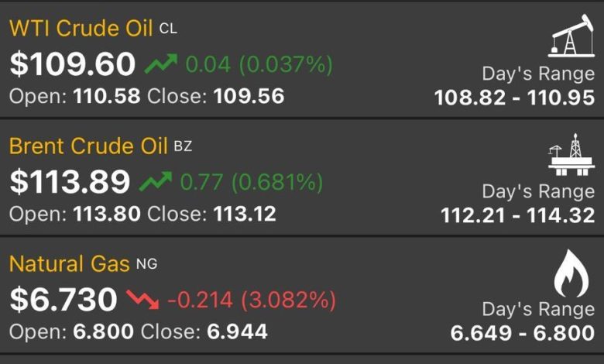Tap the offshore oil rig icon

(x=571, y=154)
